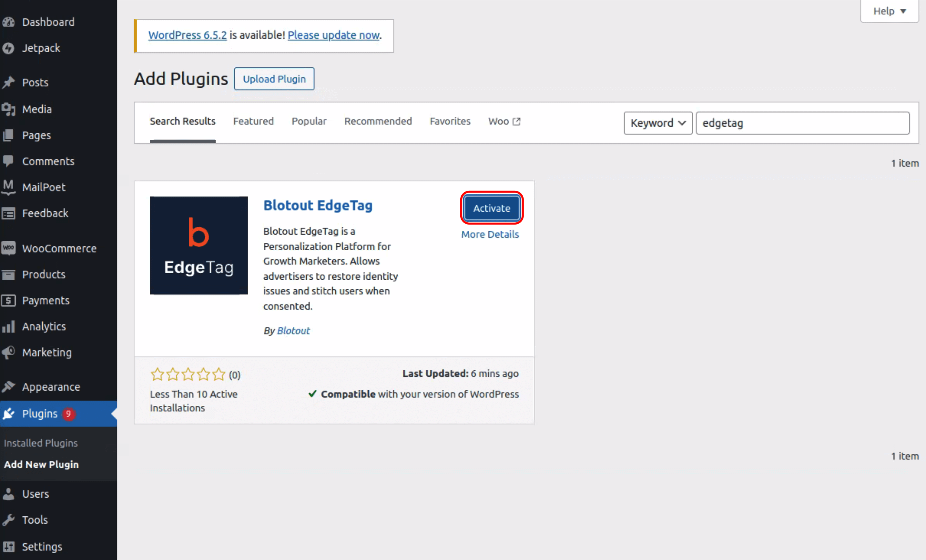Screen dimensions: 926x560
Task: Click the Media library icon
Action: click(8, 109)
